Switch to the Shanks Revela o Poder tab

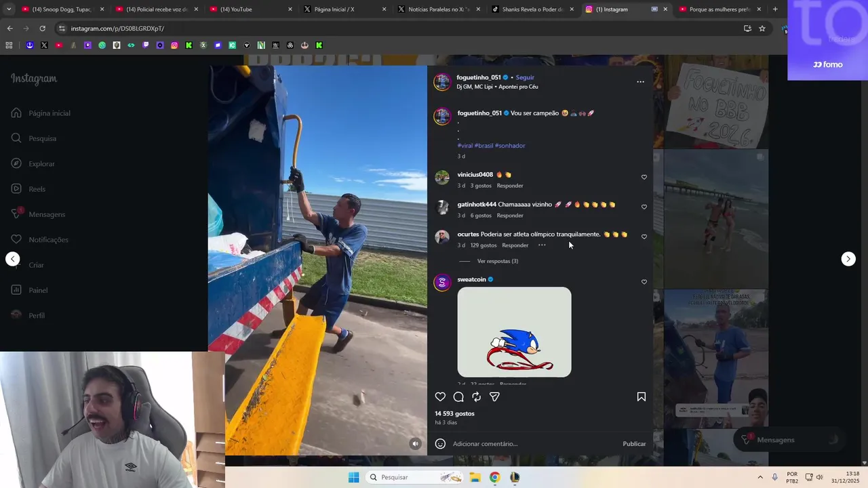tap(532, 9)
